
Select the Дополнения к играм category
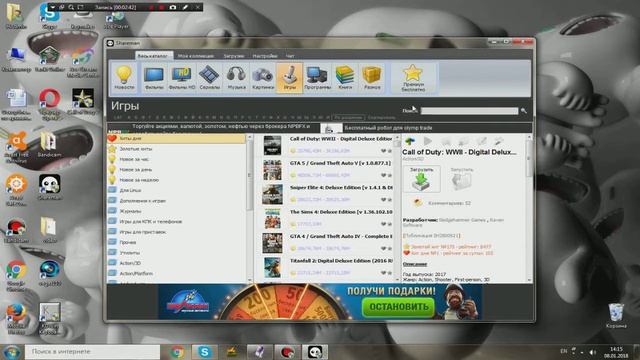click(x=176, y=201)
